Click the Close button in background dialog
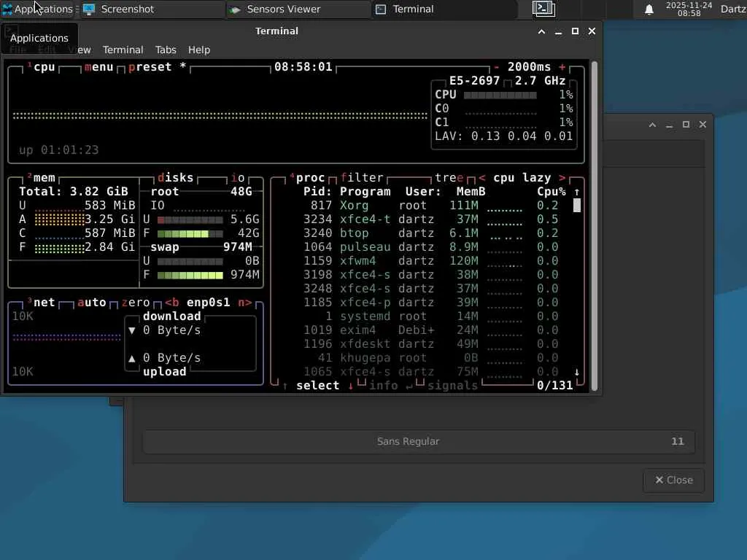747x560 pixels. pyautogui.click(x=673, y=480)
